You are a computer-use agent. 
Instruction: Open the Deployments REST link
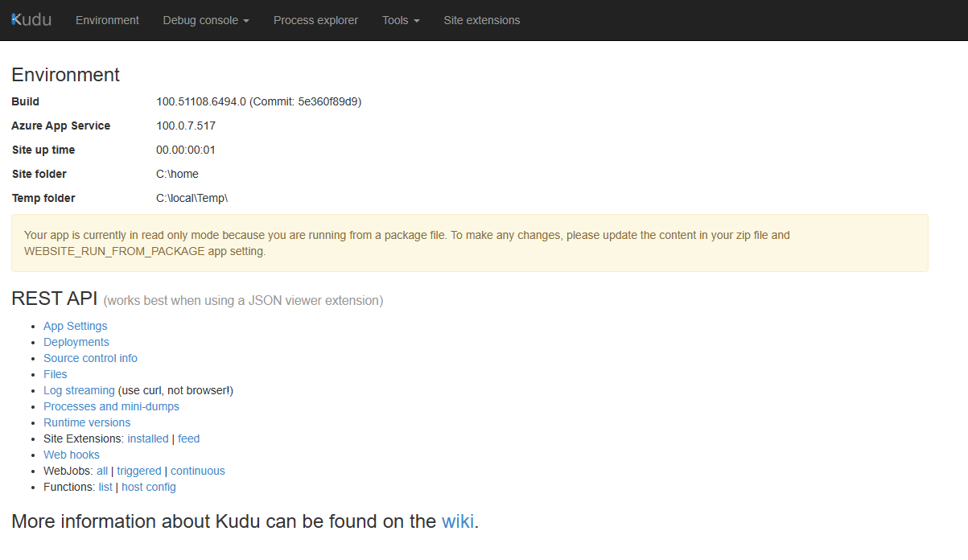(76, 342)
